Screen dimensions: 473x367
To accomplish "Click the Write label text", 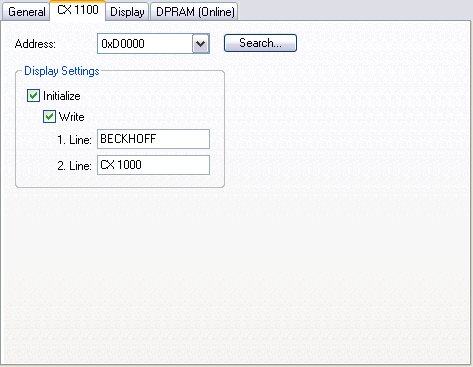I will pyautogui.click(x=72, y=117).
